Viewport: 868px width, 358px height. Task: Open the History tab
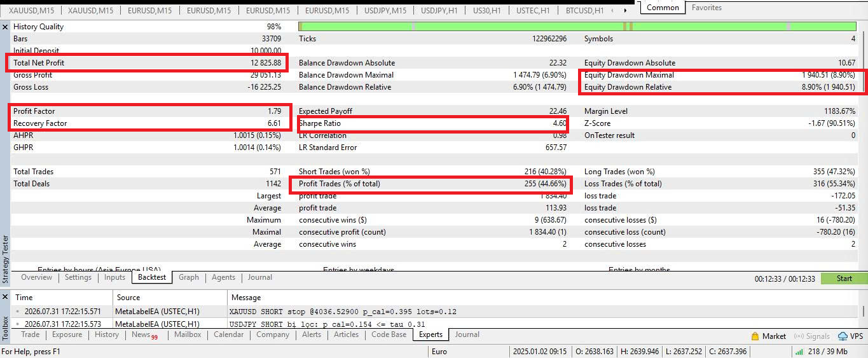point(107,334)
